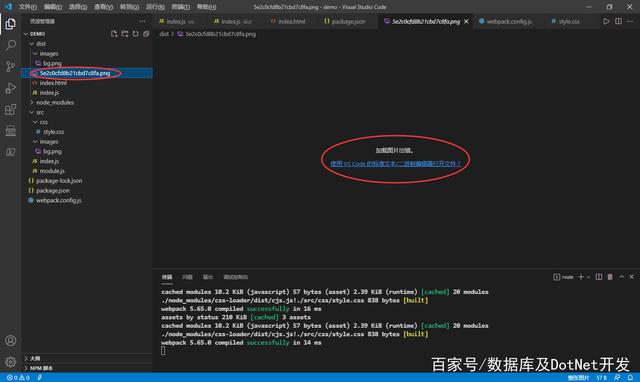Click the New File icon in the DEMO header
Viewport: 640px width, 382px height.
(114, 34)
